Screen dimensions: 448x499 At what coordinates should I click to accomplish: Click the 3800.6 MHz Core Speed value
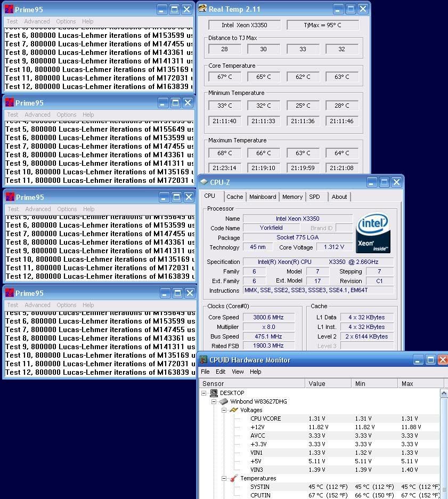(x=268, y=317)
